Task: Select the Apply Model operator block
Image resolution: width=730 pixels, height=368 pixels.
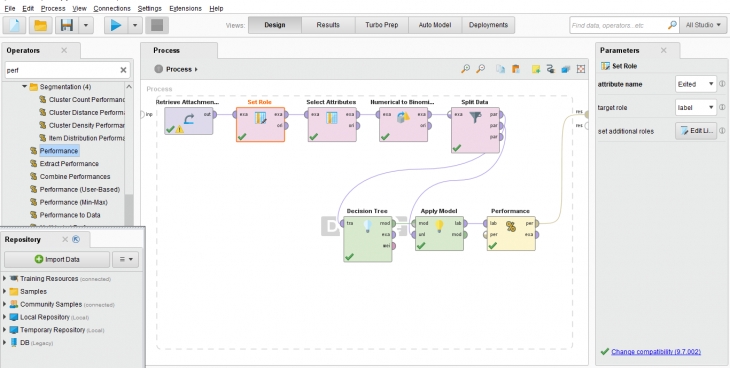Action: [439, 233]
